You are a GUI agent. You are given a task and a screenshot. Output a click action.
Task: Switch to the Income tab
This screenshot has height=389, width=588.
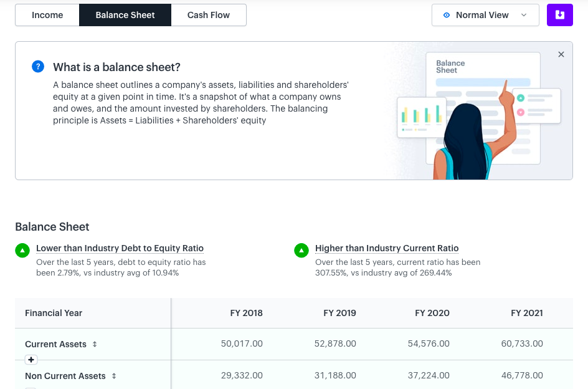[47, 15]
